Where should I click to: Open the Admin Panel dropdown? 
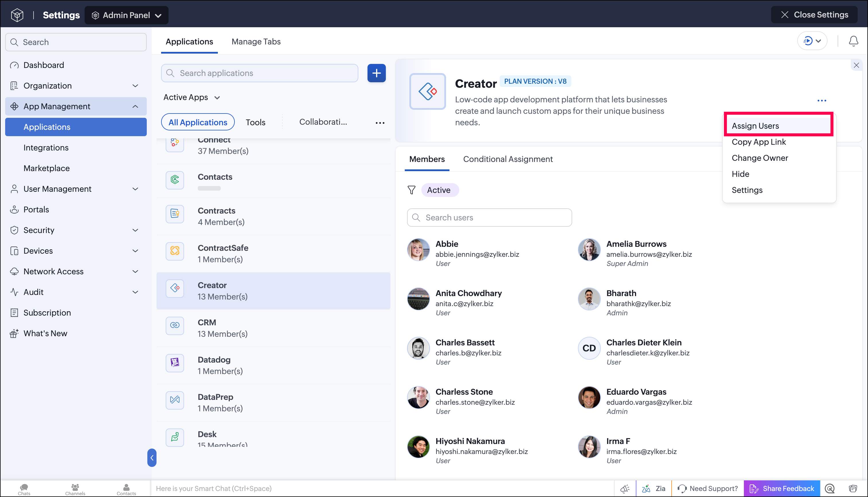coord(126,15)
